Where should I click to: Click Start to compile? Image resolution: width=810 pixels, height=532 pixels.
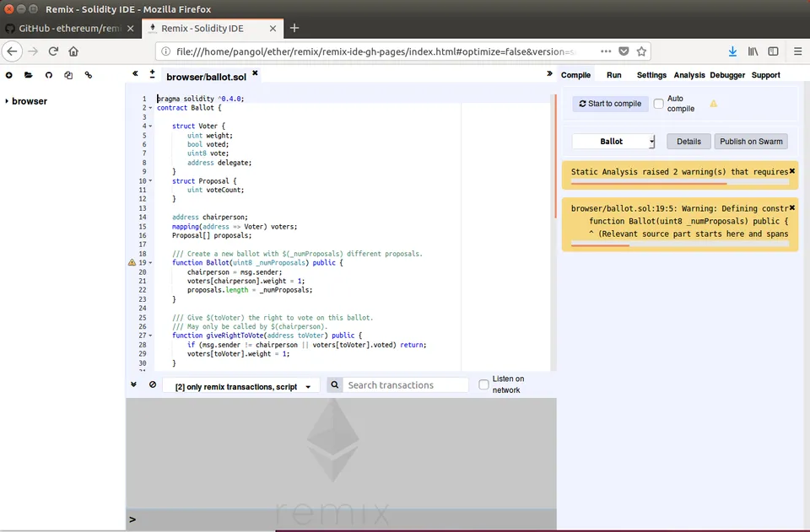(x=610, y=104)
